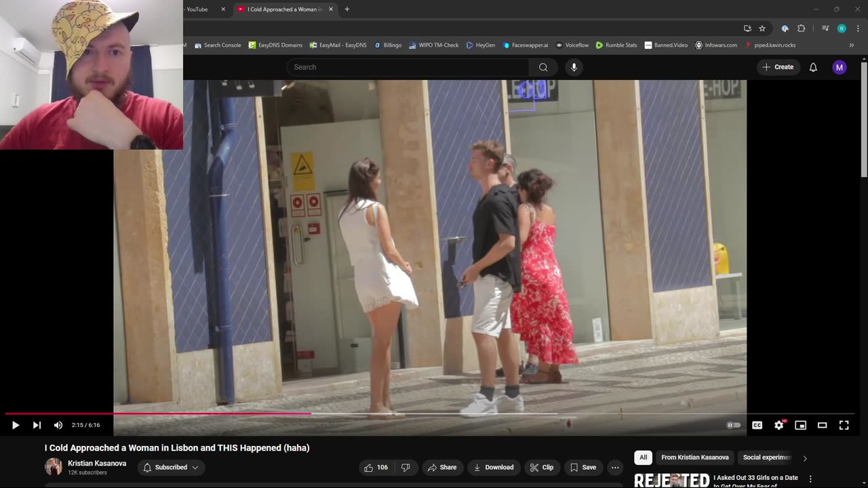
Task: Open the player settings gear
Action: pos(779,425)
